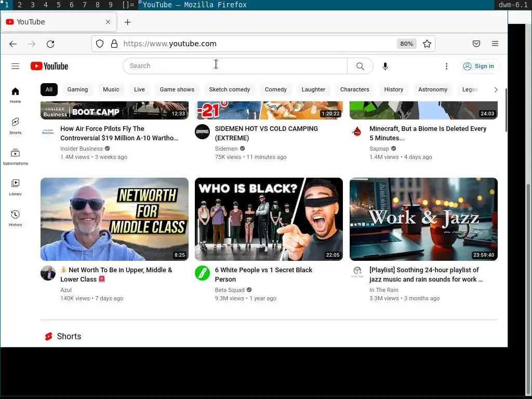Open Net Worth Upper Middle Lower title

click(x=116, y=274)
